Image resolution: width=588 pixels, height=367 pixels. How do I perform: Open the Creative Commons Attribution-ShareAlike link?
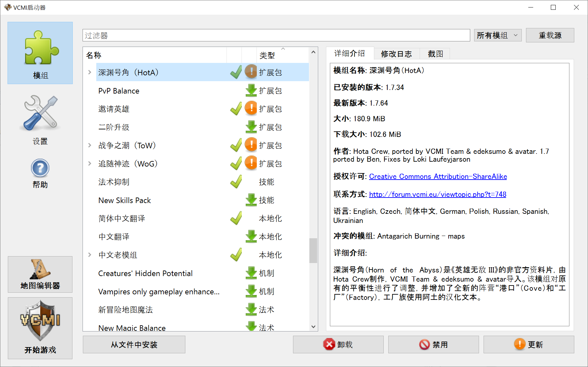[438, 177]
